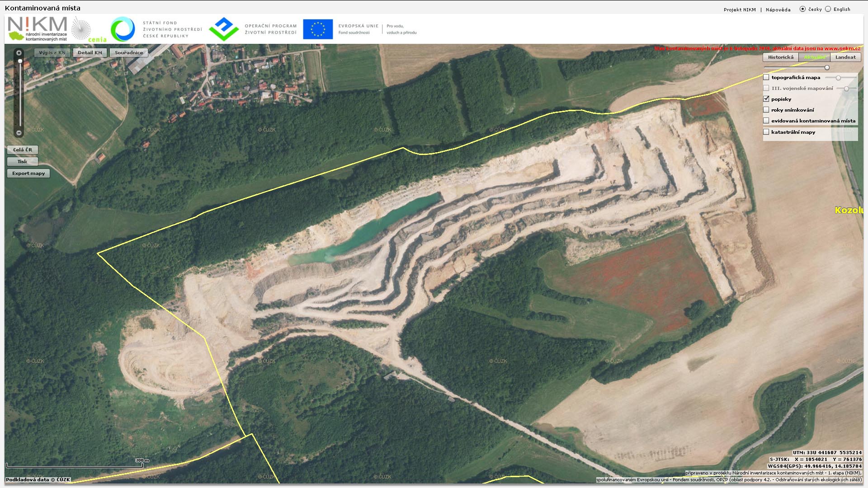Viewport: 868px width, 488px height.
Task: Enable evidovaná kontaminovaná místa layer
Action: point(766,121)
